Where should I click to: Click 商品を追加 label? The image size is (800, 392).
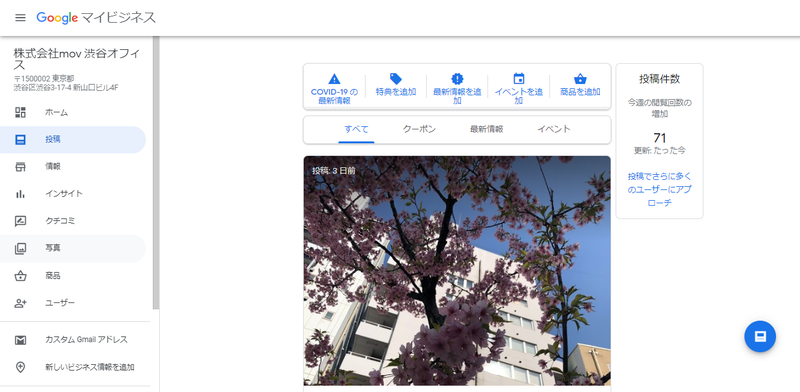tap(580, 92)
